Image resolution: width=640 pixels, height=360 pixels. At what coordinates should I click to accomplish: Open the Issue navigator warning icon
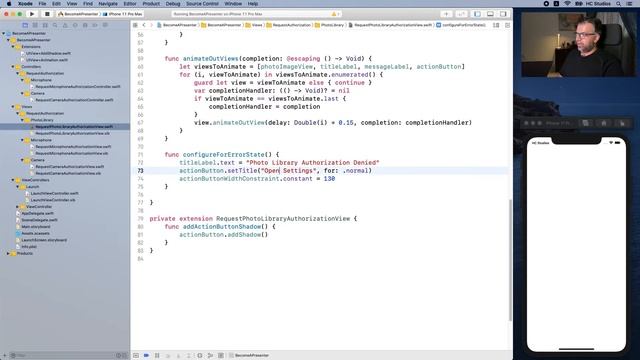[x=65, y=25]
